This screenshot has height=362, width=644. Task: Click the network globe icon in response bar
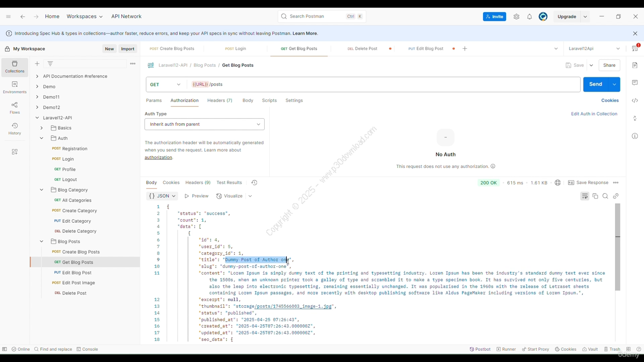click(557, 183)
